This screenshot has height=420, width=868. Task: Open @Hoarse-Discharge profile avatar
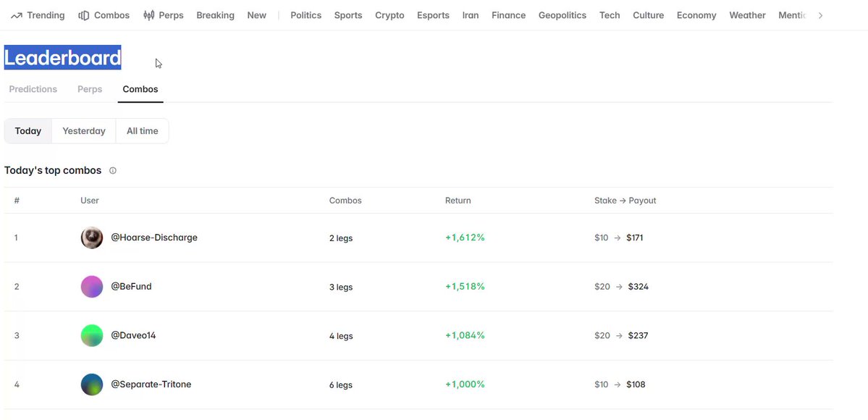(92, 238)
